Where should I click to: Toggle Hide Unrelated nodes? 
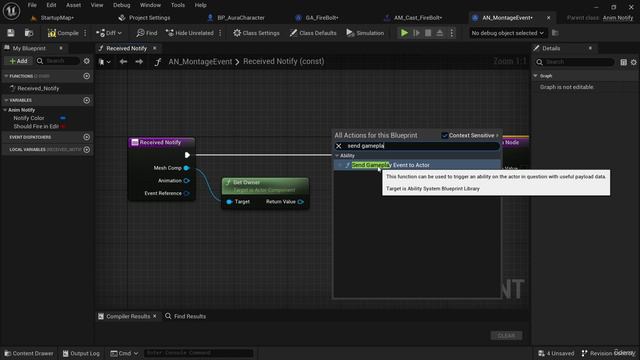tap(190, 33)
